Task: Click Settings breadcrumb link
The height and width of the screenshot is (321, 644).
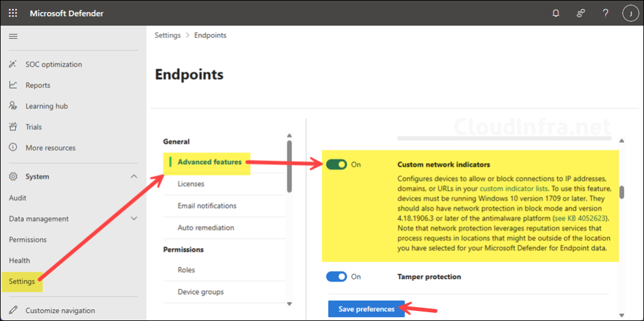Action: (167, 36)
